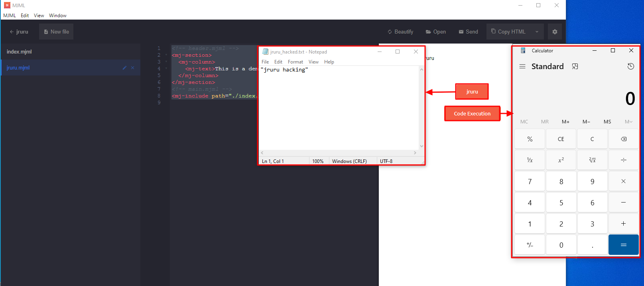Click in the Notepad text area
The height and width of the screenshot is (286, 644).
point(339,108)
